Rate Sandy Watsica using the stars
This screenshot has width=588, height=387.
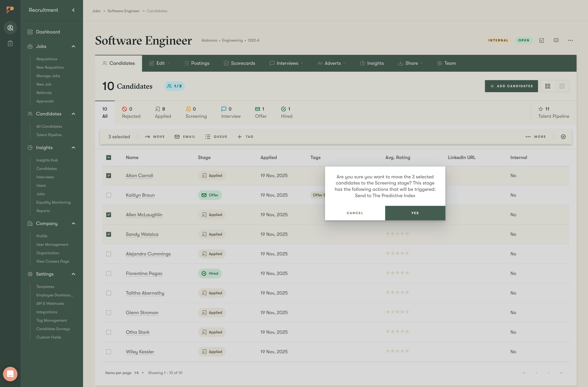397,234
